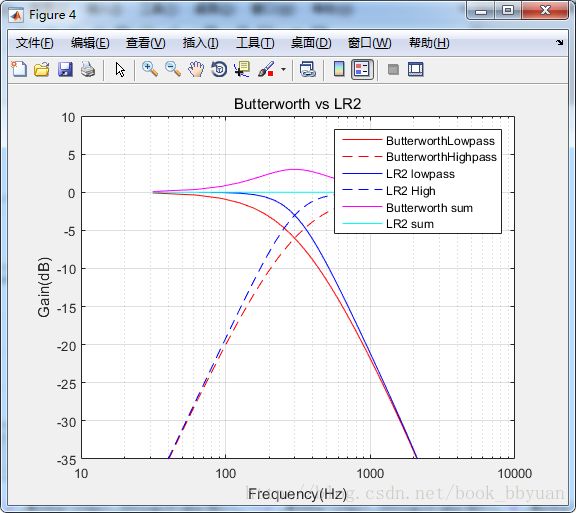Open the 编辑(E) menu
This screenshot has width=576, height=513.
[x=90, y=43]
